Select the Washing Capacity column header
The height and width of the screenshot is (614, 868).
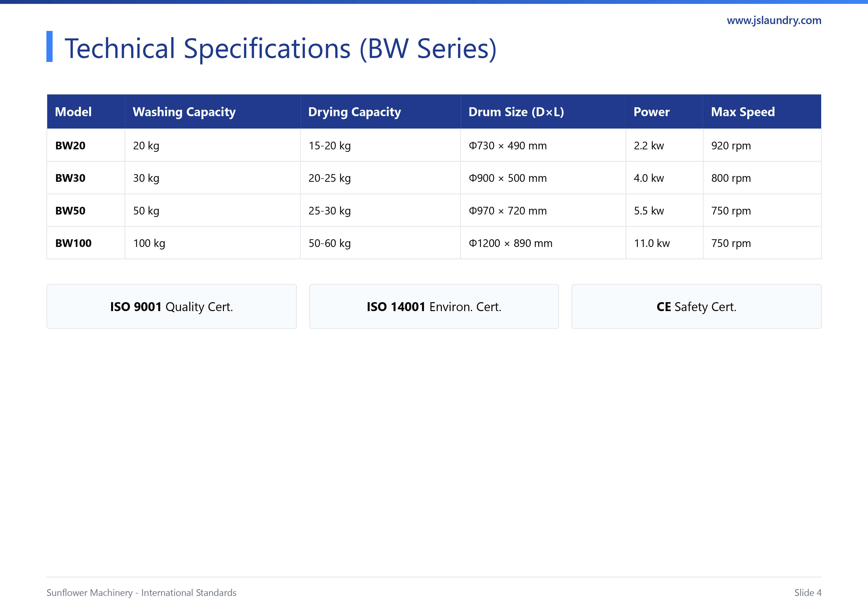click(x=213, y=112)
